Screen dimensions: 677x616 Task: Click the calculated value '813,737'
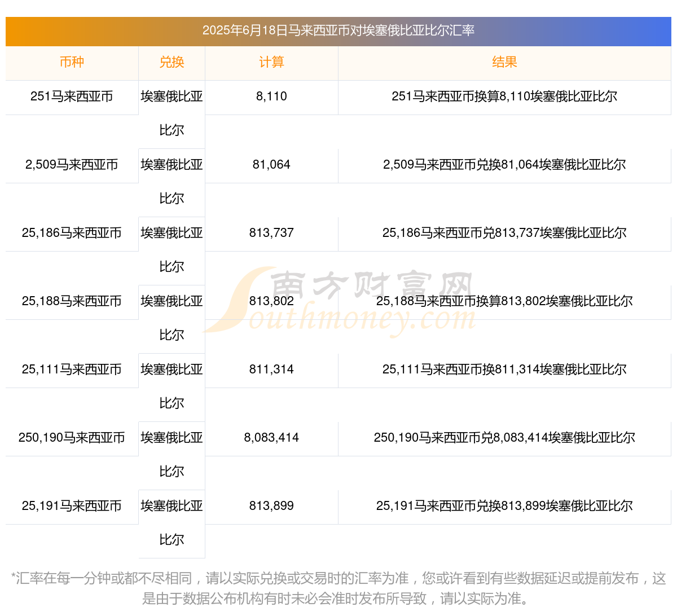(x=271, y=233)
